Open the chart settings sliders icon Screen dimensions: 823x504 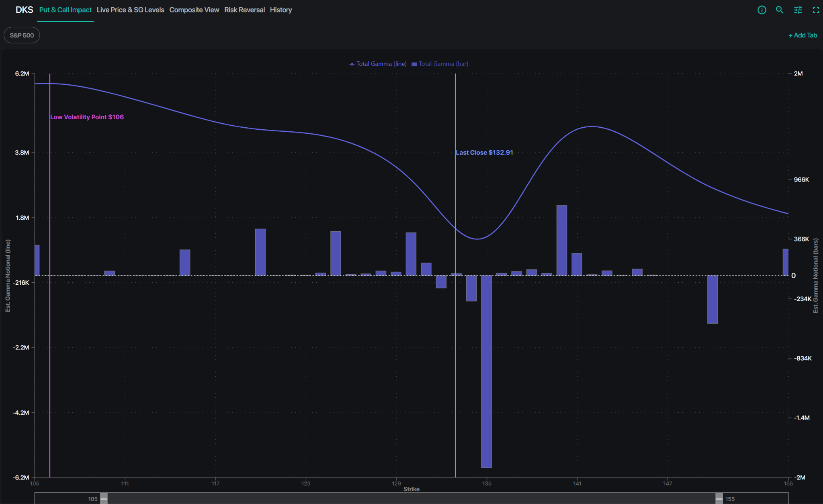pos(798,10)
